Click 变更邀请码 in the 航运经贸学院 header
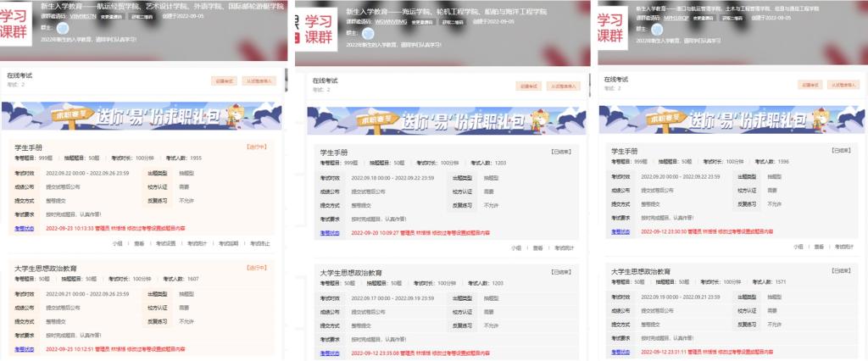 (x=110, y=16)
